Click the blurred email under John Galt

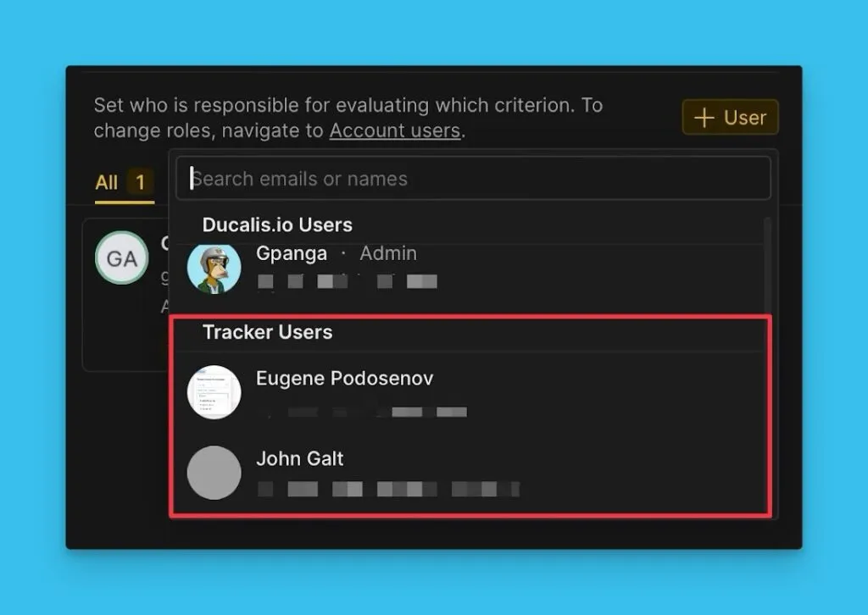click(387, 490)
